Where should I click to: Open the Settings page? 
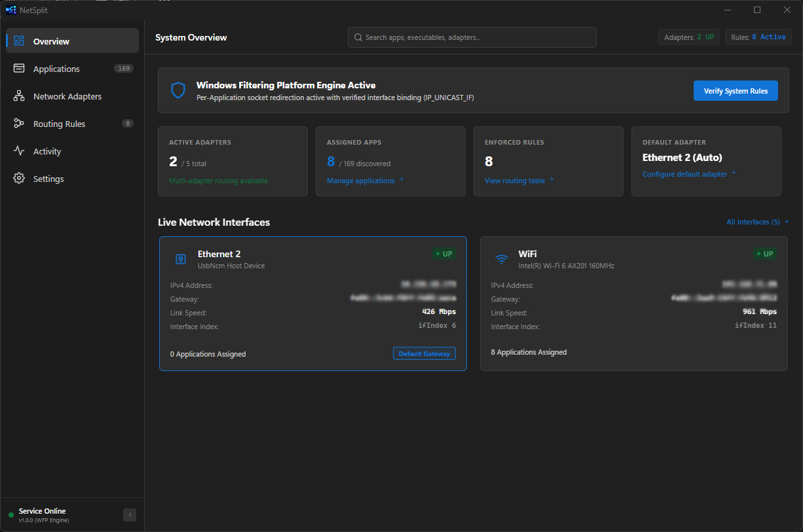(x=72, y=179)
